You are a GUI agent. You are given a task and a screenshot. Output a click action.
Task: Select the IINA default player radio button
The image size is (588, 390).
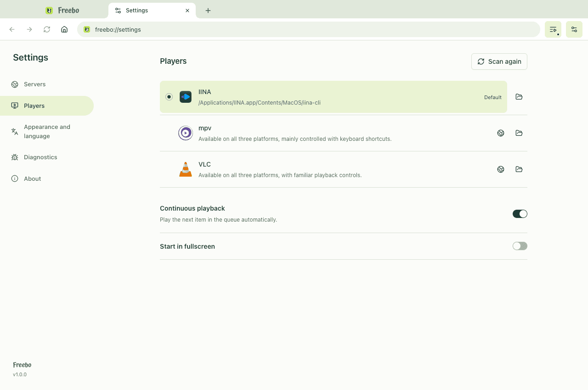coord(169,97)
